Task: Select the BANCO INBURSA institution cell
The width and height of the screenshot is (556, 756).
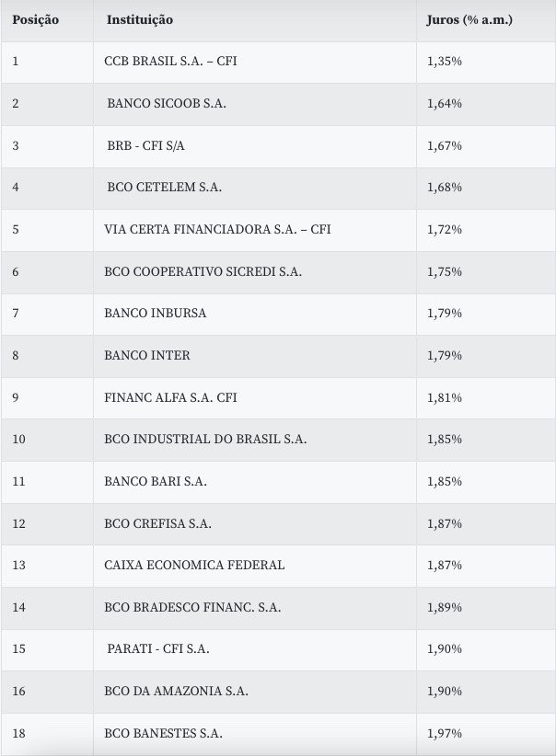Action: pyautogui.click(x=156, y=313)
